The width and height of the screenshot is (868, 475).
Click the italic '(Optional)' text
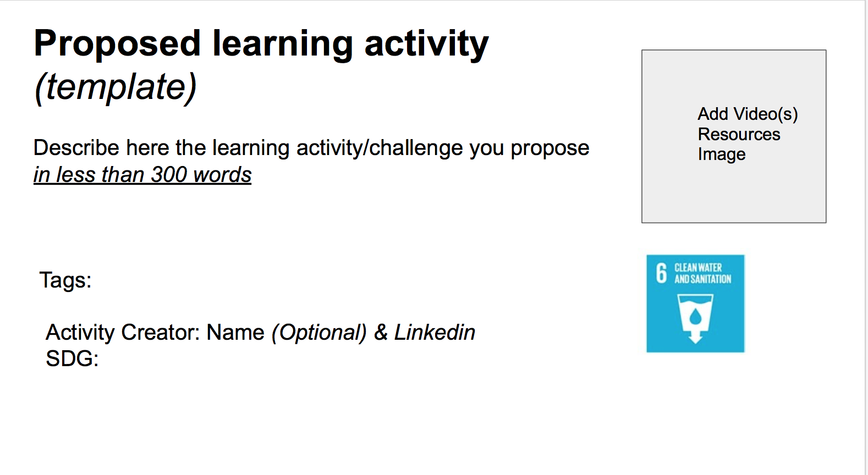(x=319, y=333)
